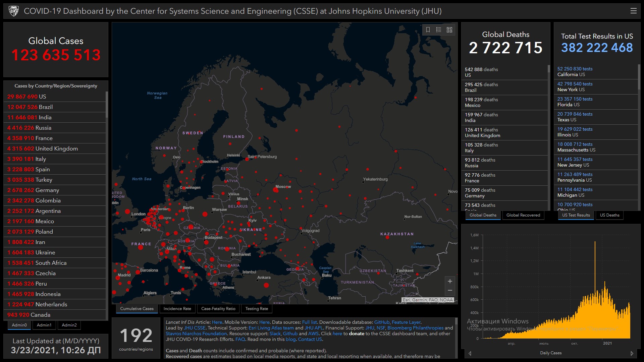644x362 pixels.
Task: Open the Global Recovered tab
Action: pos(523,215)
